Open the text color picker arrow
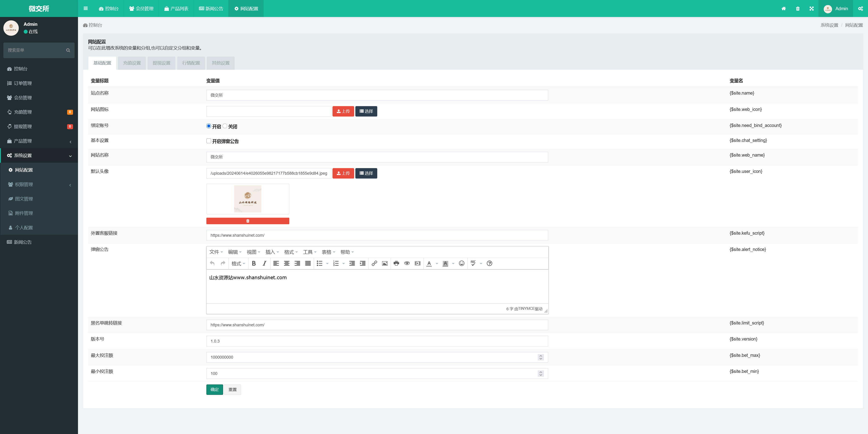 point(437,263)
